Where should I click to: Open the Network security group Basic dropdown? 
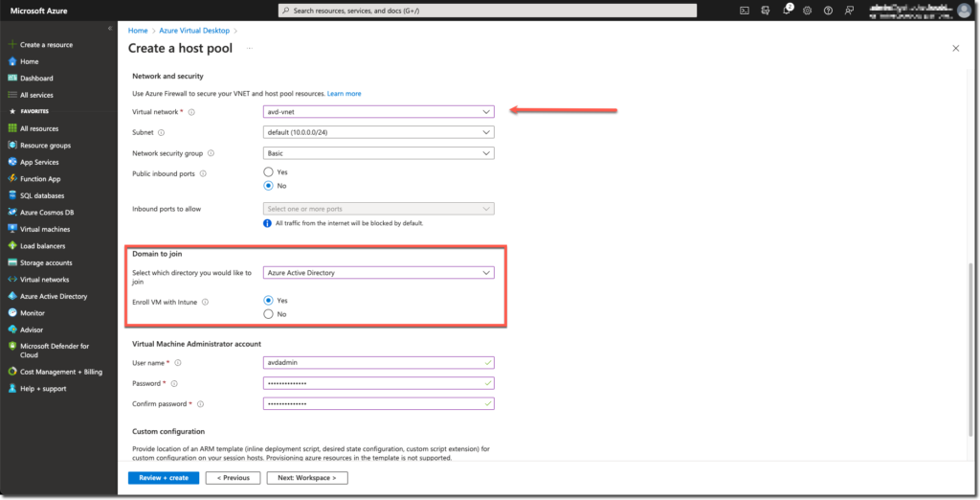click(x=379, y=153)
